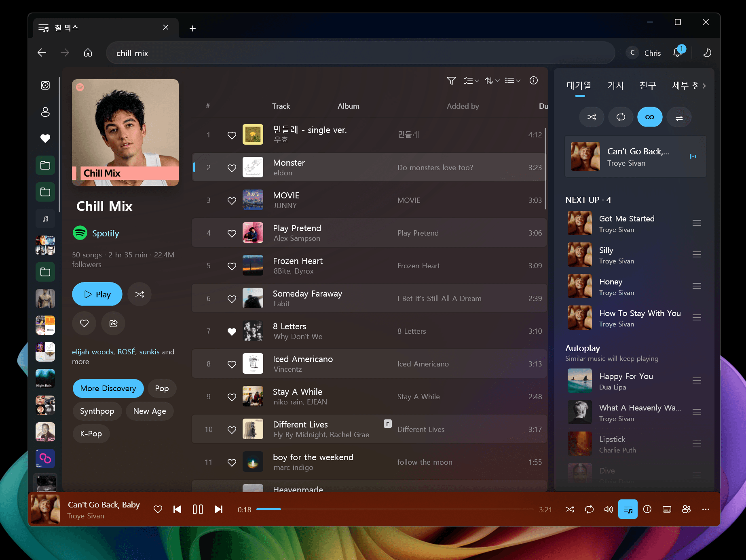Navigate back with the back arrow
This screenshot has height=560, width=746.
point(42,53)
